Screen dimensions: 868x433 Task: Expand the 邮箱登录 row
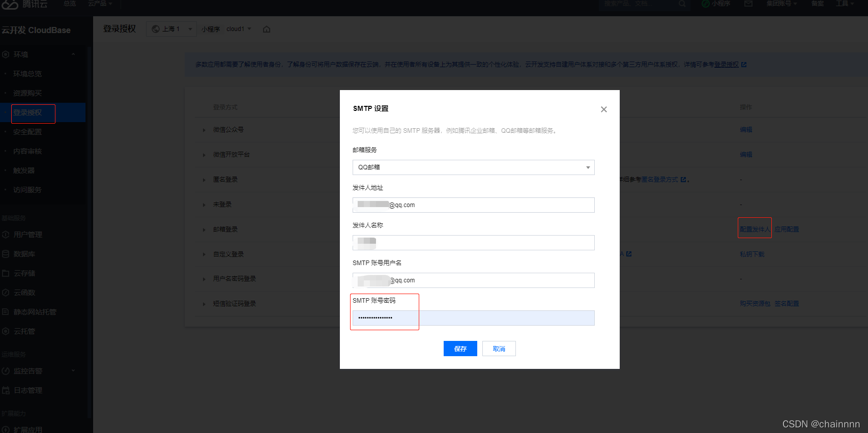click(x=204, y=230)
